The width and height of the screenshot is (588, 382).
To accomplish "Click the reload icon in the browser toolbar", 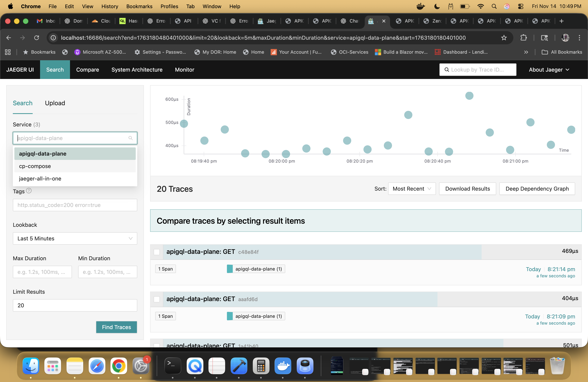I will [x=37, y=38].
